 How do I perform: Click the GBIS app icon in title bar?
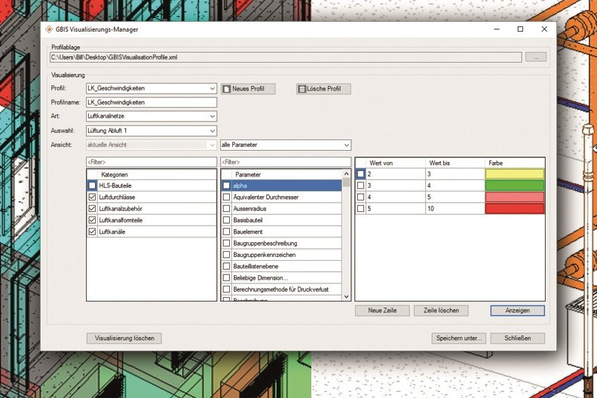pos(49,29)
